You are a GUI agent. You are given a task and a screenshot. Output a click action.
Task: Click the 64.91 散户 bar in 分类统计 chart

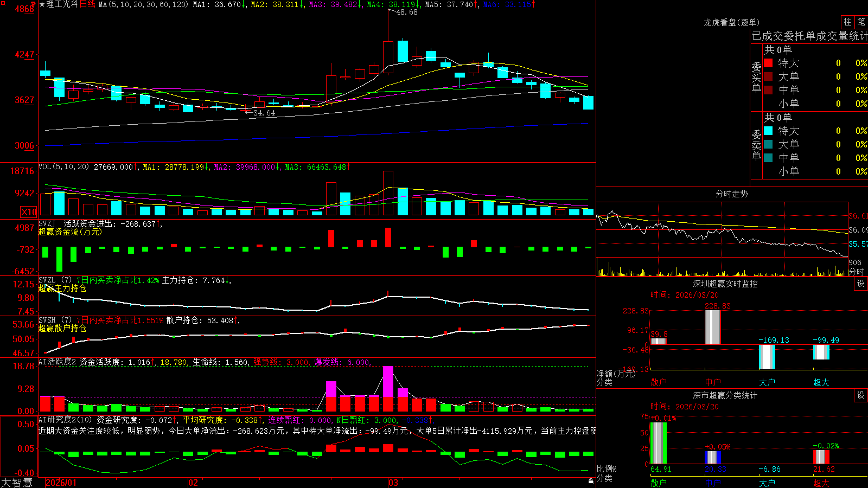point(659,443)
